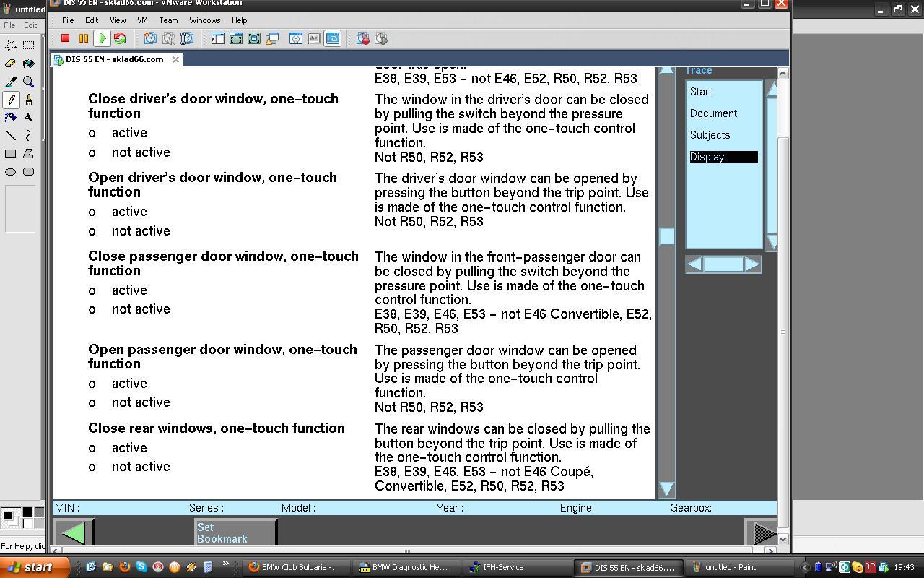Select the VMware console view icon
This screenshot has width=924, height=578.
(332, 38)
